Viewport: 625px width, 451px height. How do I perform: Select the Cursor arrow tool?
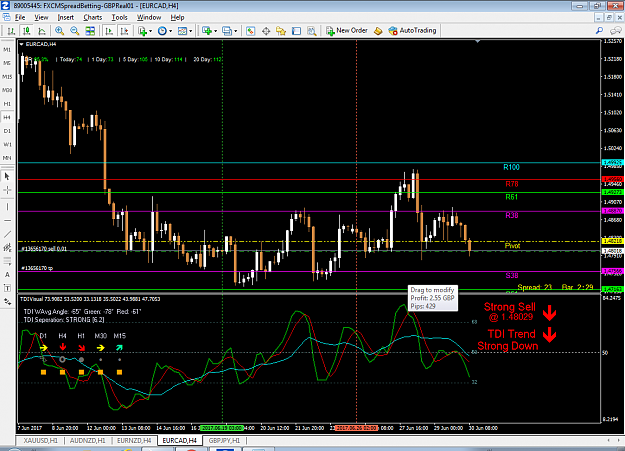[x=7, y=176]
